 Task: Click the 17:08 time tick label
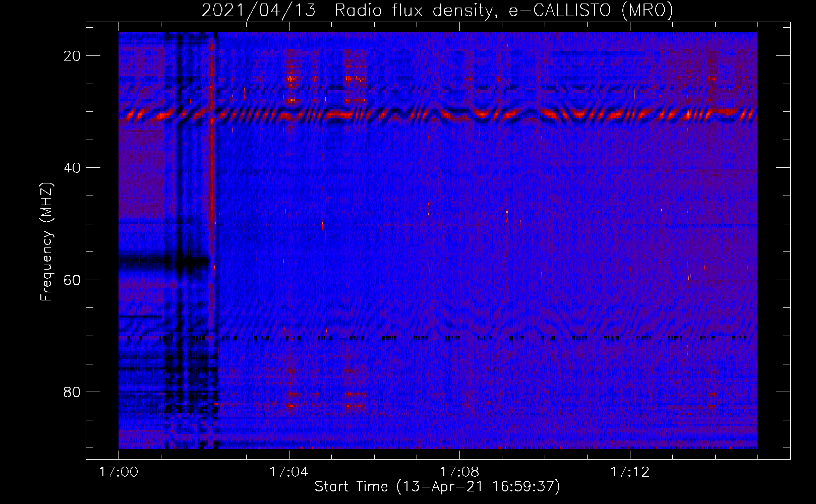tap(459, 472)
